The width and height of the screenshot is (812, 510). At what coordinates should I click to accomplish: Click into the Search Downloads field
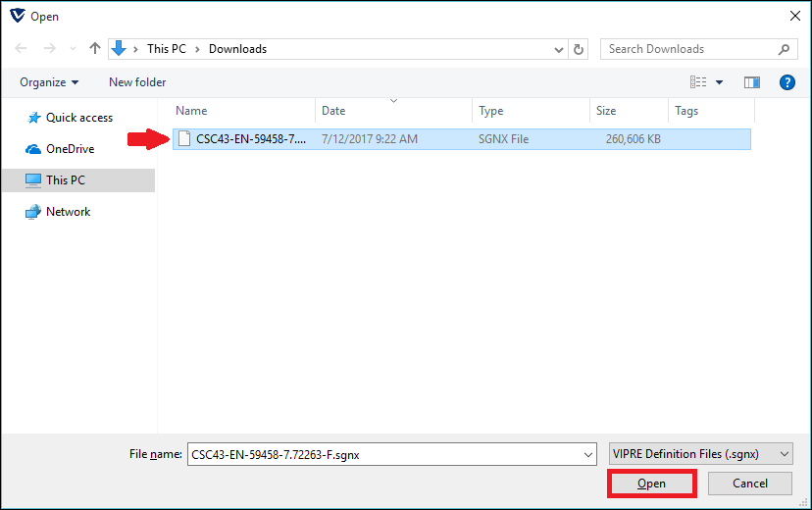[686, 49]
